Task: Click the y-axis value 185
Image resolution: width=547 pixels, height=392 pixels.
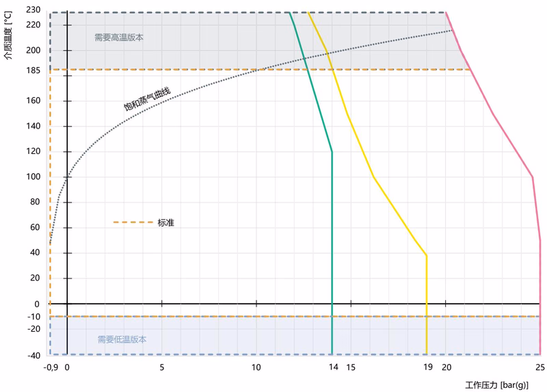Action: coord(33,70)
